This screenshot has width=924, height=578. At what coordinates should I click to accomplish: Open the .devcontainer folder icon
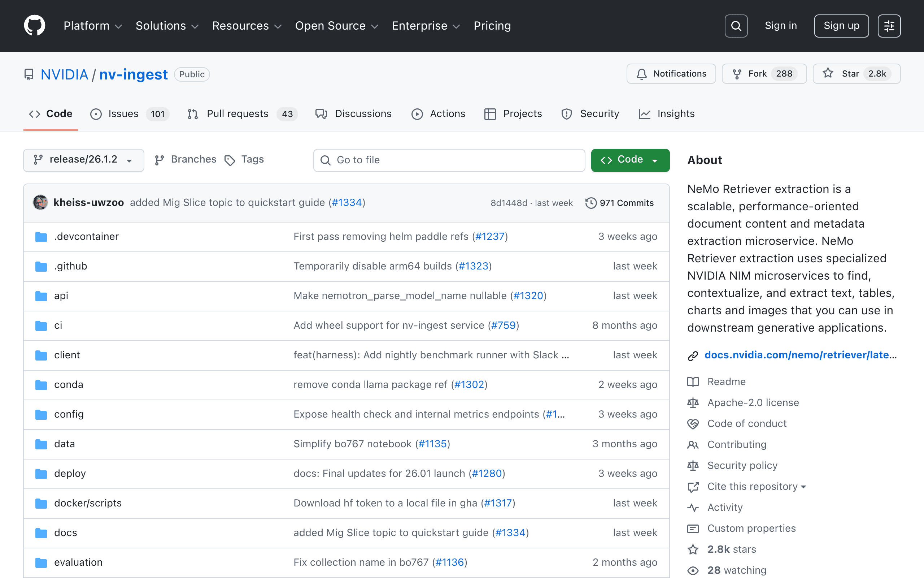click(x=41, y=237)
